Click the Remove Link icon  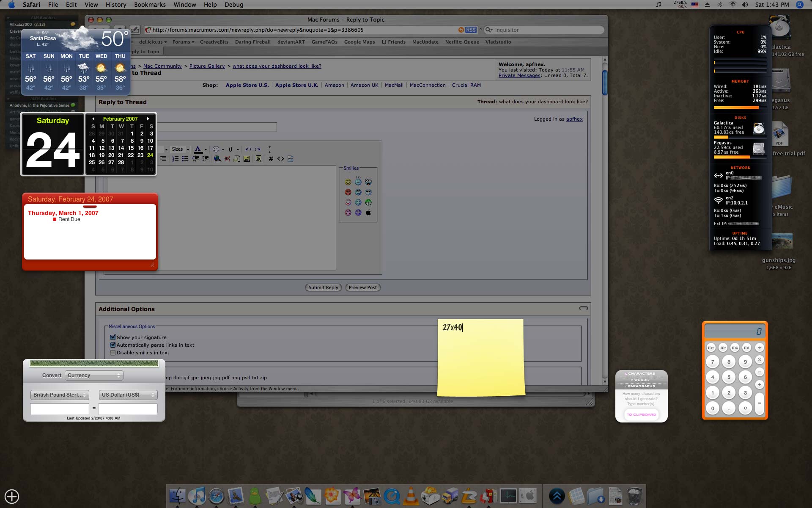[x=227, y=159]
